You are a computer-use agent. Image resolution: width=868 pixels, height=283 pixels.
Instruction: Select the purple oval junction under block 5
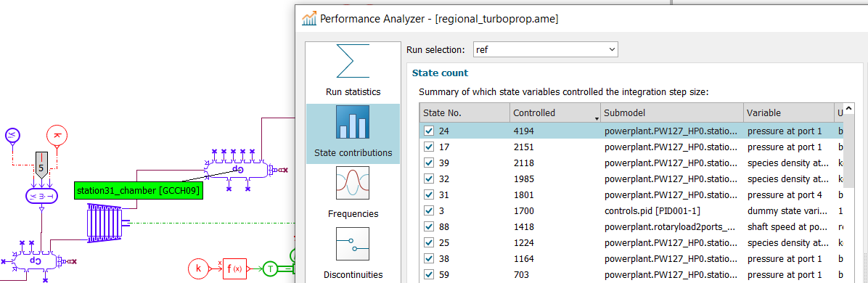(x=41, y=196)
